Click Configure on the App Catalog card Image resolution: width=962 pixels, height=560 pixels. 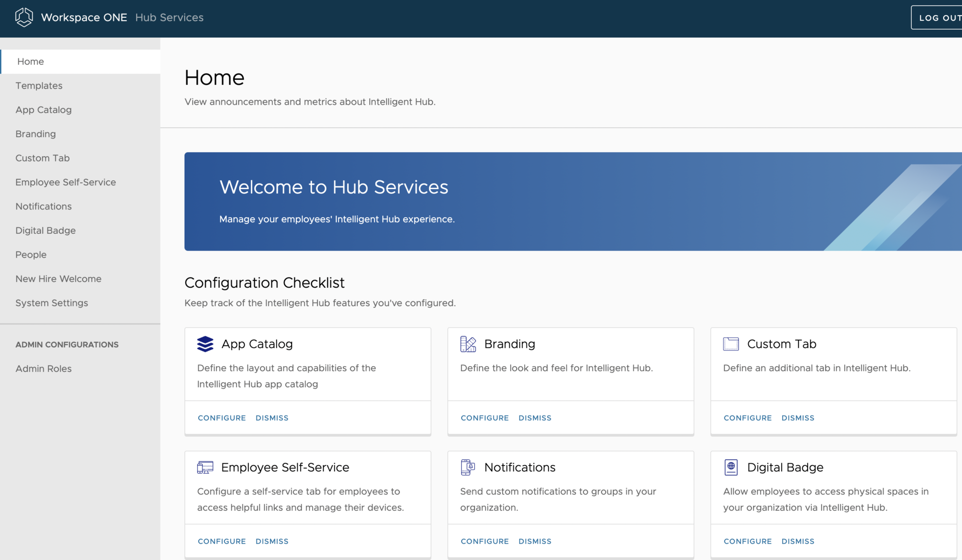[221, 418]
